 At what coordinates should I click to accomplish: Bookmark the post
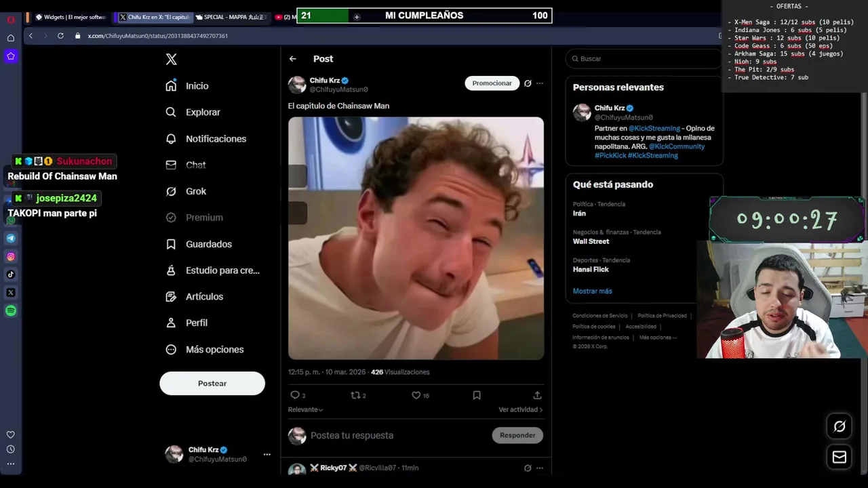click(477, 395)
